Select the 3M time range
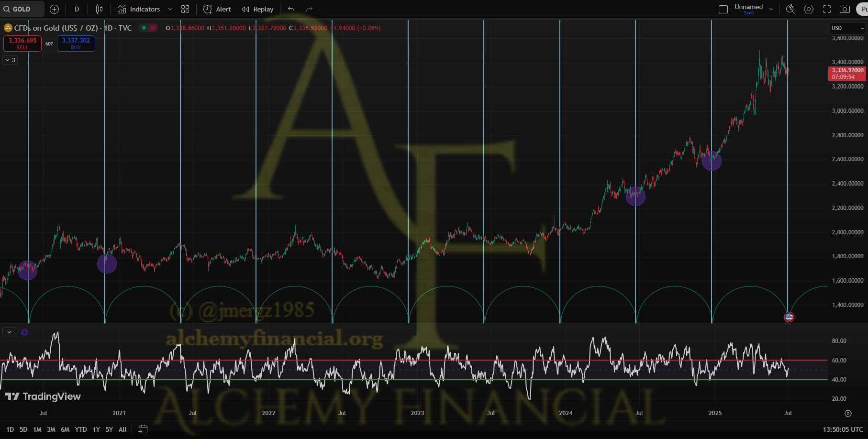Screen dimensions: 868x439 coord(51,429)
